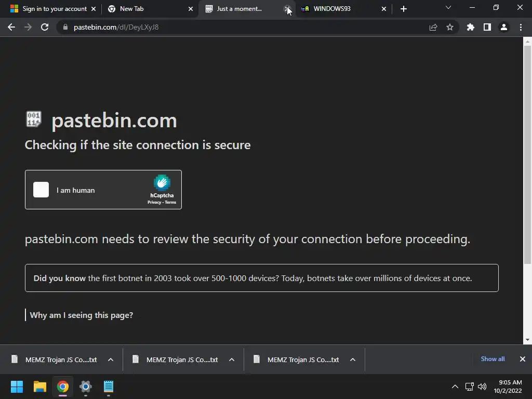This screenshot has height=399, width=532.
Task: Select the Just a moment... tab
Action: click(246, 9)
